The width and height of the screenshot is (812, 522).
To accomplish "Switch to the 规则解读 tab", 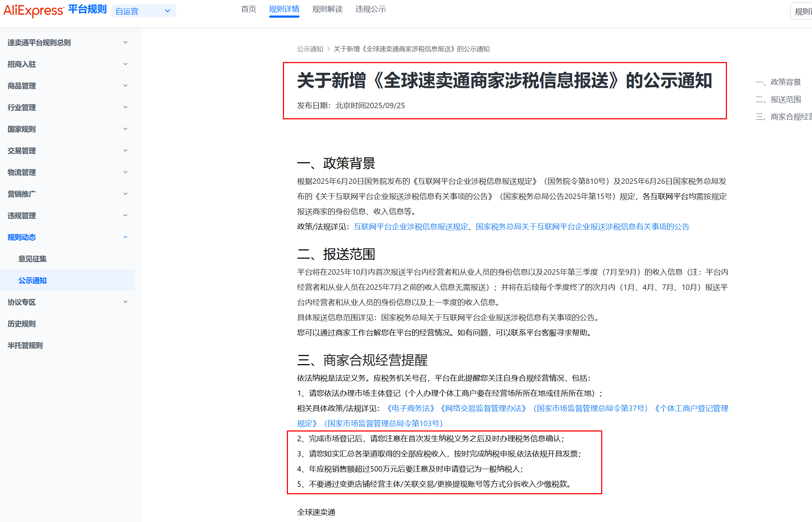I will [x=327, y=9].
